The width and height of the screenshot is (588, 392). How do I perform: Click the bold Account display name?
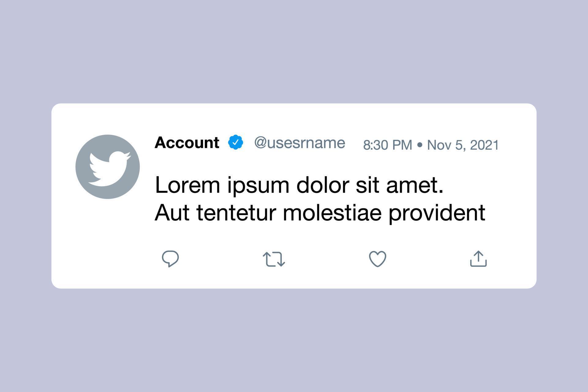187,143
